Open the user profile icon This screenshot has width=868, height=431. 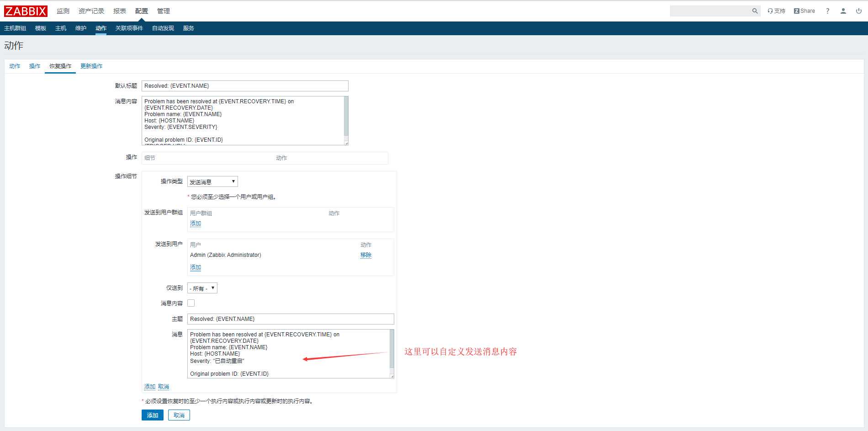coord(843,11)
